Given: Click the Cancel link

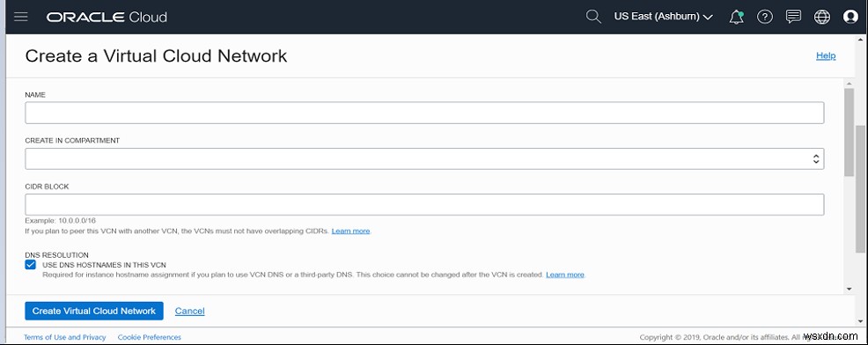Looking at the screenshot, I should (190, 312).
